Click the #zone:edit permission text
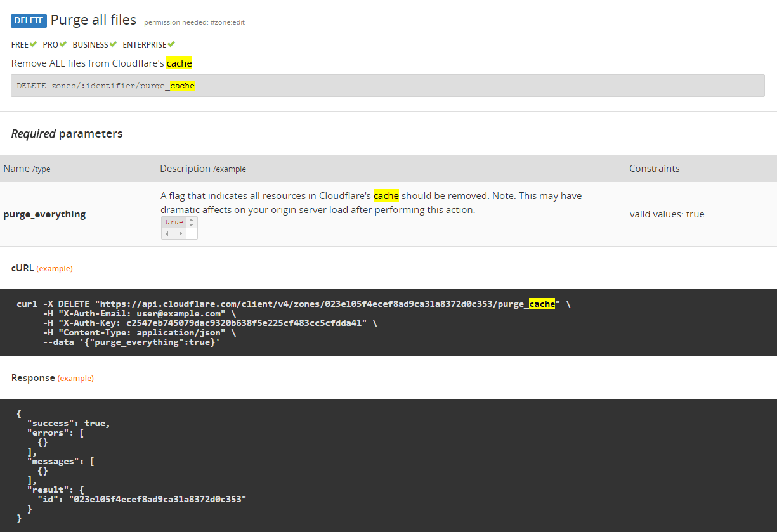The height and width of the screenshot is (532, 777). click(228, 23)
